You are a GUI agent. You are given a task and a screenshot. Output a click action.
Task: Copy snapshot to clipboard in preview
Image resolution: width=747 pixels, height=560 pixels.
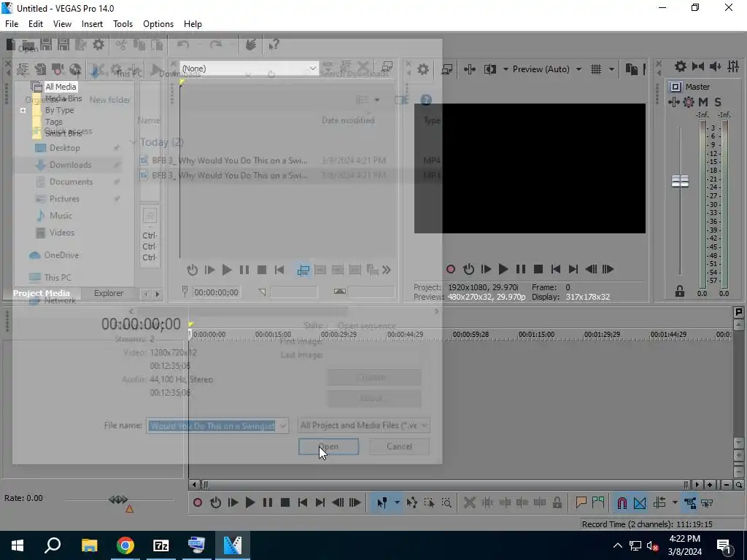(x=632, y=69)
